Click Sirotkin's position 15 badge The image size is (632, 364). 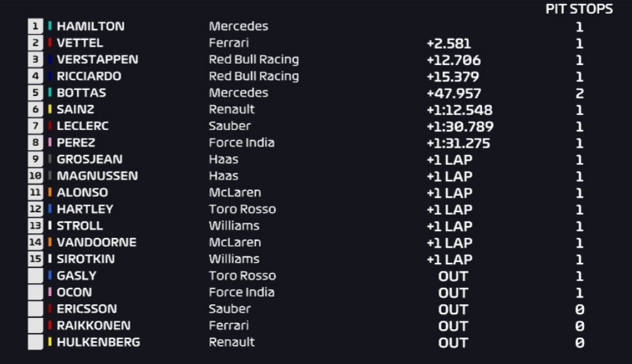(35, 259)
